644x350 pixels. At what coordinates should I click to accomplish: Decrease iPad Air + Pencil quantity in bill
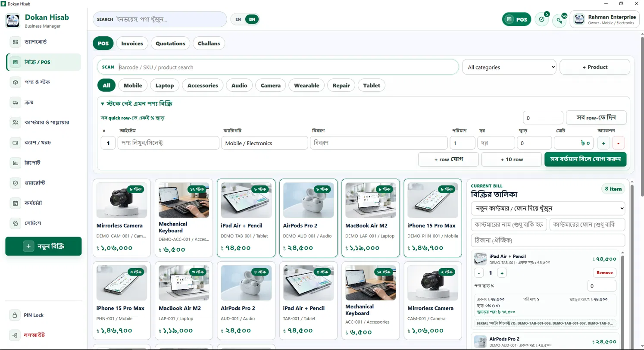point(478,273)
